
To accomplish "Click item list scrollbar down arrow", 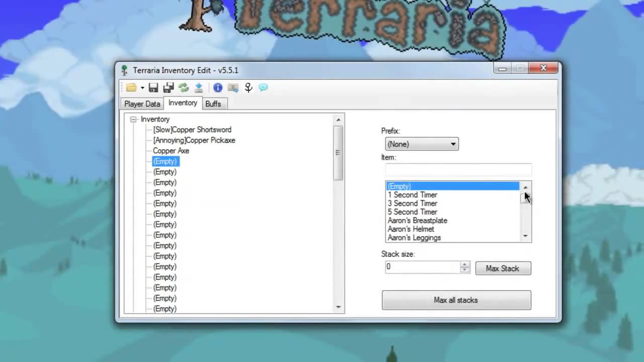I will (525, 236).
